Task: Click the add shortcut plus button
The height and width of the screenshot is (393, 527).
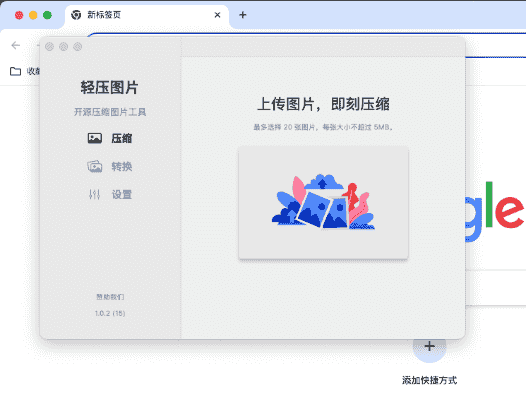Action: (x=429, y=346)
